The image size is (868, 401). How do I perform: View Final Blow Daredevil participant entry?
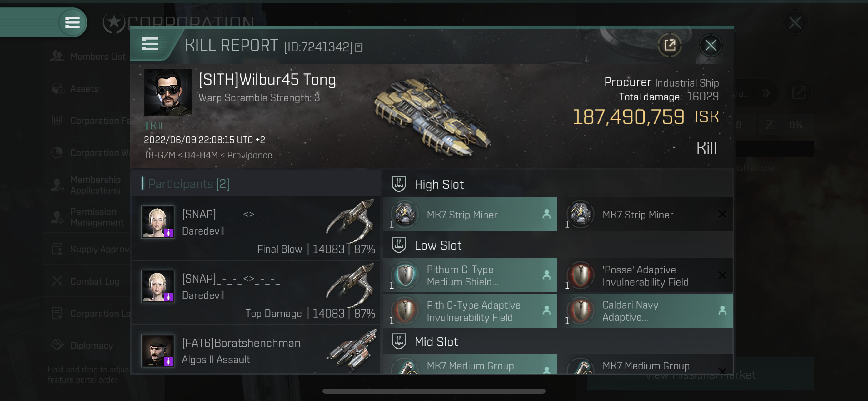coord(257,228)
